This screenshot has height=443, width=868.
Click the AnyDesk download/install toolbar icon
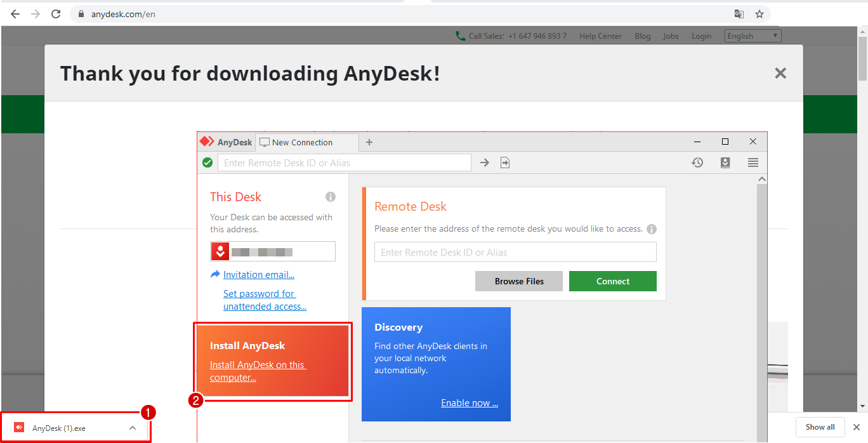725,163
